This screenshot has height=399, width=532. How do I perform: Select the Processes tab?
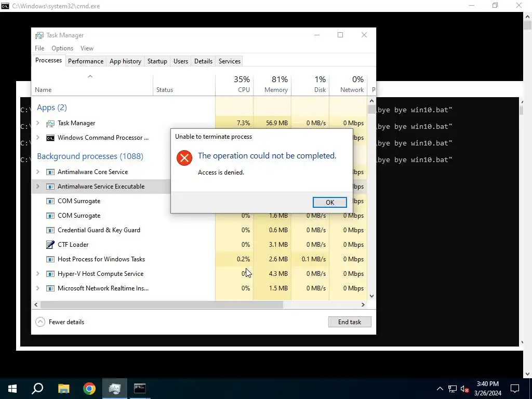click(48, 60)
